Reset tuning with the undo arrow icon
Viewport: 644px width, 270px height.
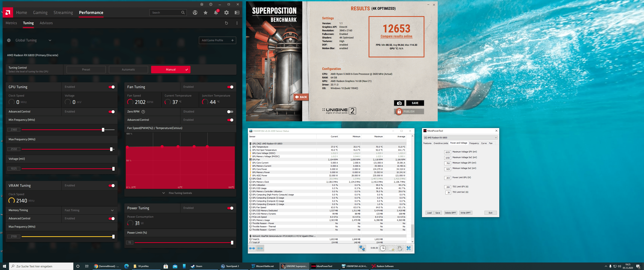pos(227,23)
